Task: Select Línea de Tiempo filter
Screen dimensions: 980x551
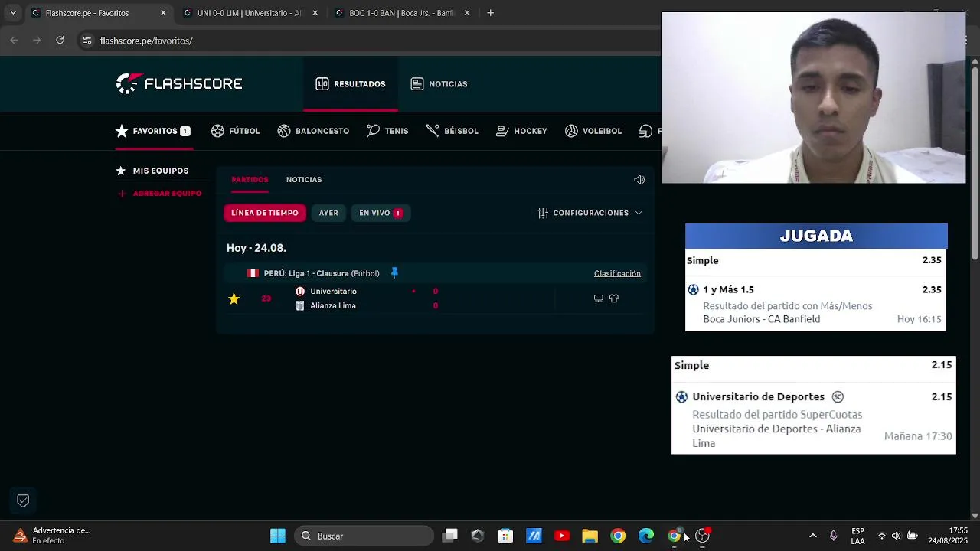Action: [x=265, y=213]
